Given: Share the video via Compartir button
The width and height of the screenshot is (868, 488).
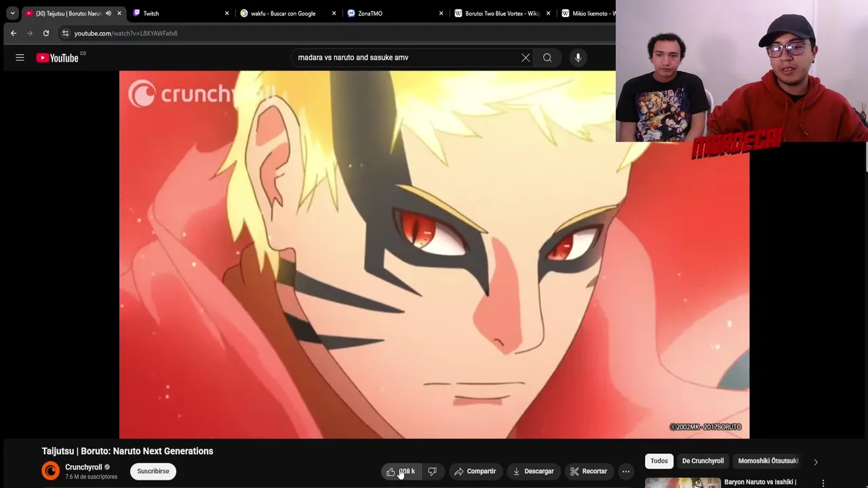Looking at the screenshot, I should (x=475, y=471).
